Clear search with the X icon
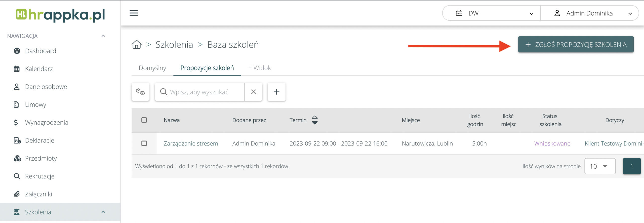644x223 pixels. click(253, 92)
